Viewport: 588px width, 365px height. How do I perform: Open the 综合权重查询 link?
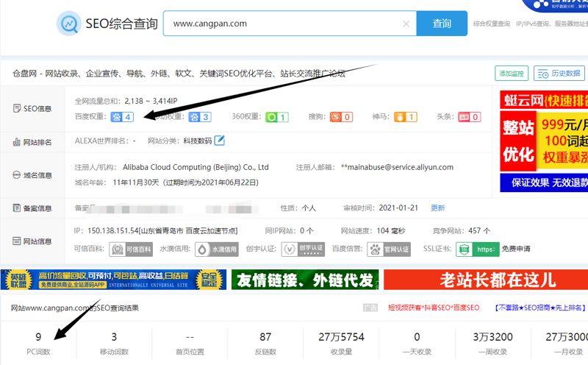492,24
